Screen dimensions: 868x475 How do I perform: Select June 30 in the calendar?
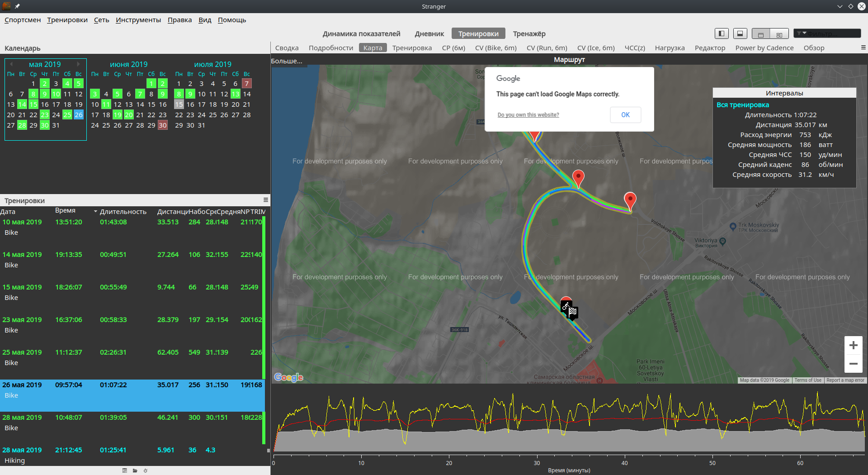(163, 125)
